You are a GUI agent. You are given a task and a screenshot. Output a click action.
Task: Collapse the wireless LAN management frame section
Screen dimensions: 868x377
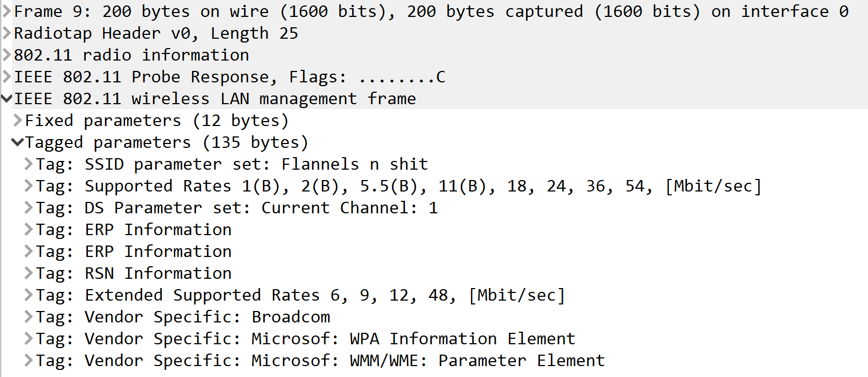pyautogui.click(x=7, y=99)
